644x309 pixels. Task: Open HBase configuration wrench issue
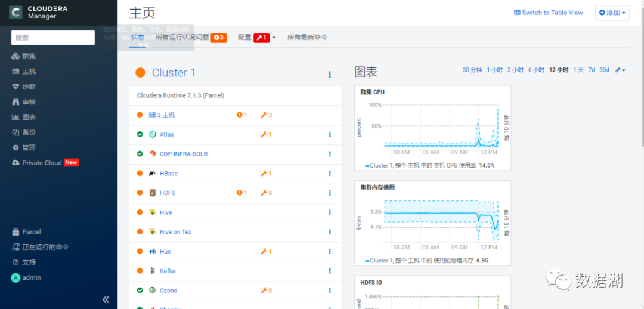[266, 174]
